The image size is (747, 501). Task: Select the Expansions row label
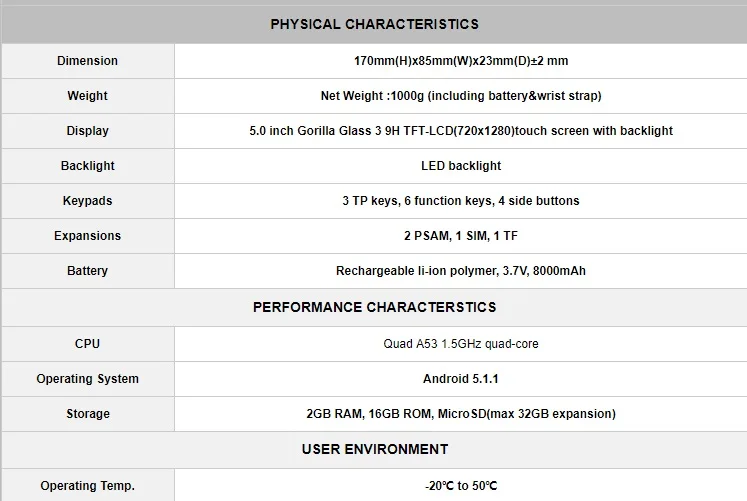pos(87,236)
